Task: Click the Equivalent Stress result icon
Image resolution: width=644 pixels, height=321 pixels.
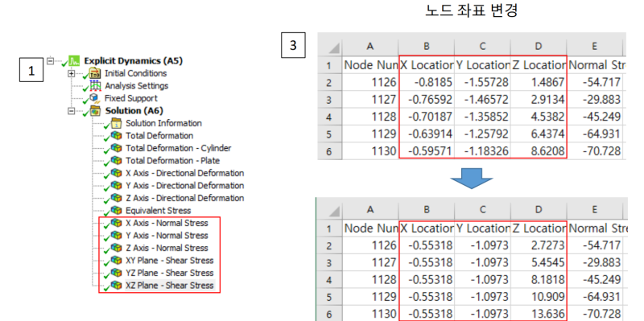Action: click(116, 211)
